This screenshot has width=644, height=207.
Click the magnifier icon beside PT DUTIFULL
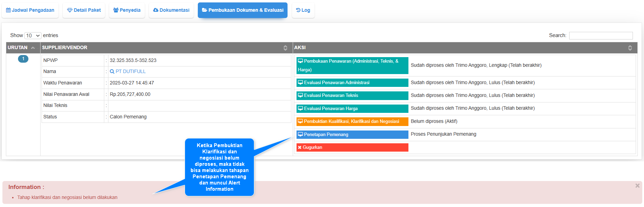[112, 72]
